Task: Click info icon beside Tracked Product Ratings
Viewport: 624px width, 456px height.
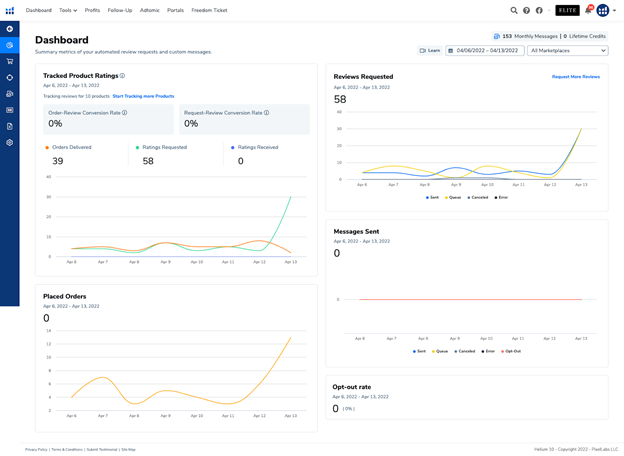Action: point(123,76)
